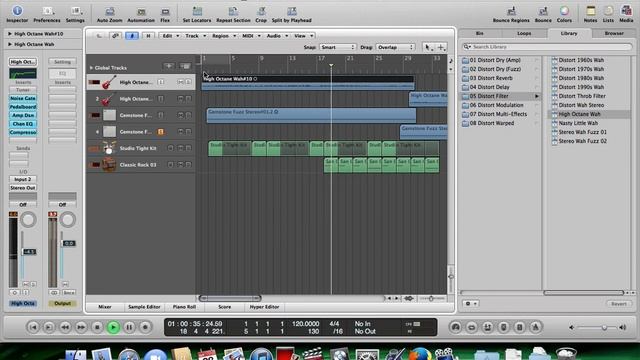Open the Inspector panel icon
Viewport: 640px width, 360px height.
click(x=17, y=11)
